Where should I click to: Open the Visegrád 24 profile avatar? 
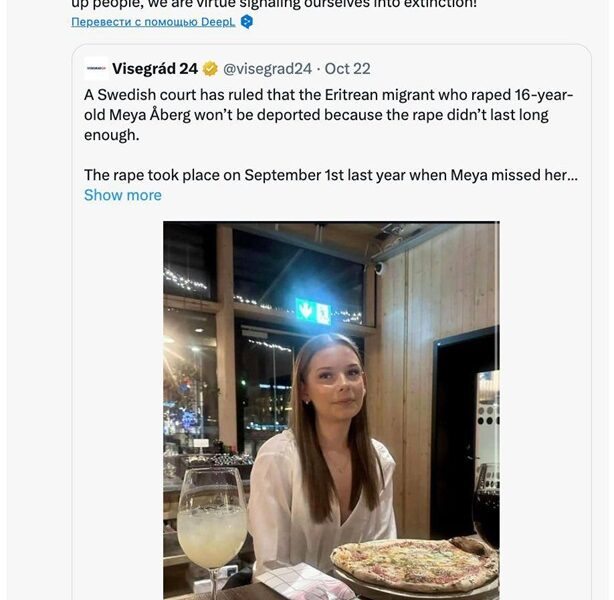point(96,69)
